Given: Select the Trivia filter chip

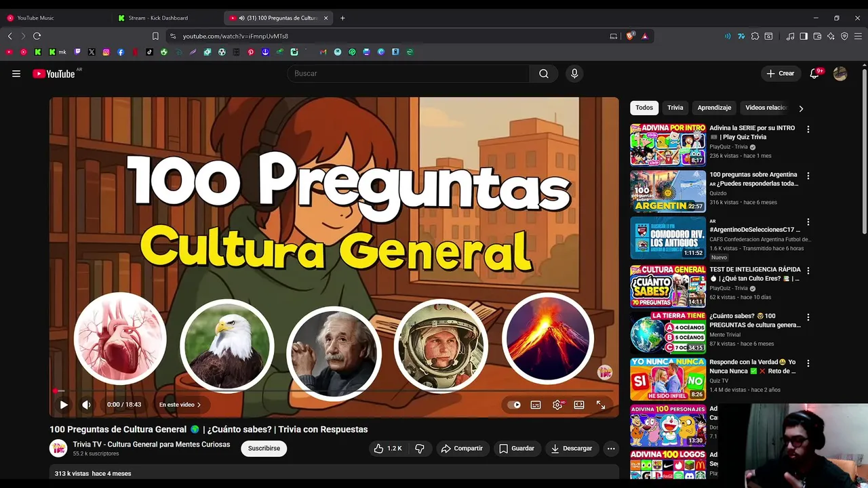Looking at the screenshot, I should [x=675, y=108].
